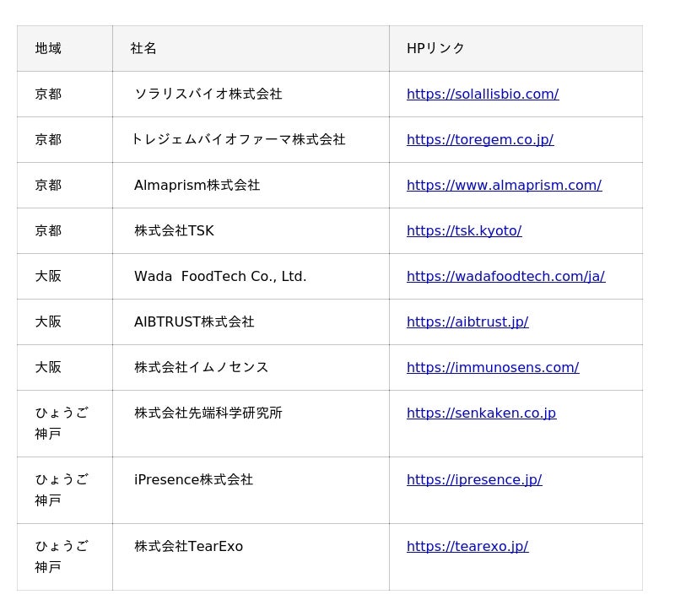Click the 社名 column header
Viewport: 675px width, 616px height.
tap(143, 48)
